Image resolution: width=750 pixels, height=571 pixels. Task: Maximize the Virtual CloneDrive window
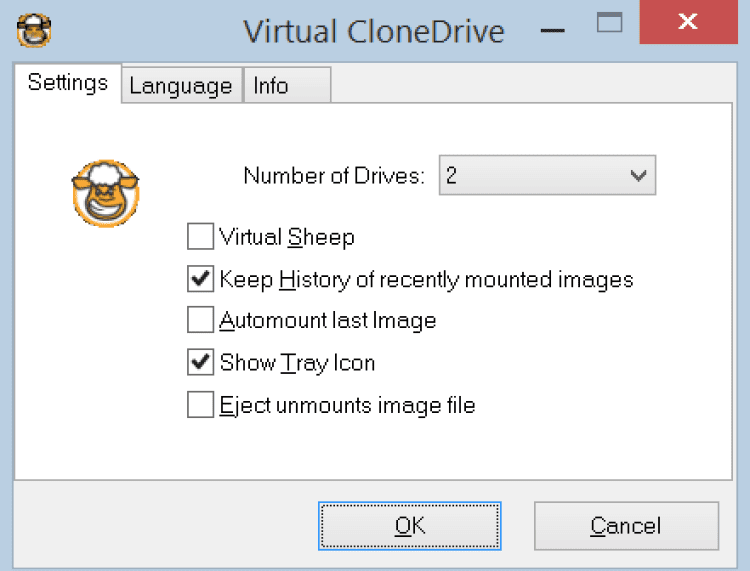pos(609,24)
